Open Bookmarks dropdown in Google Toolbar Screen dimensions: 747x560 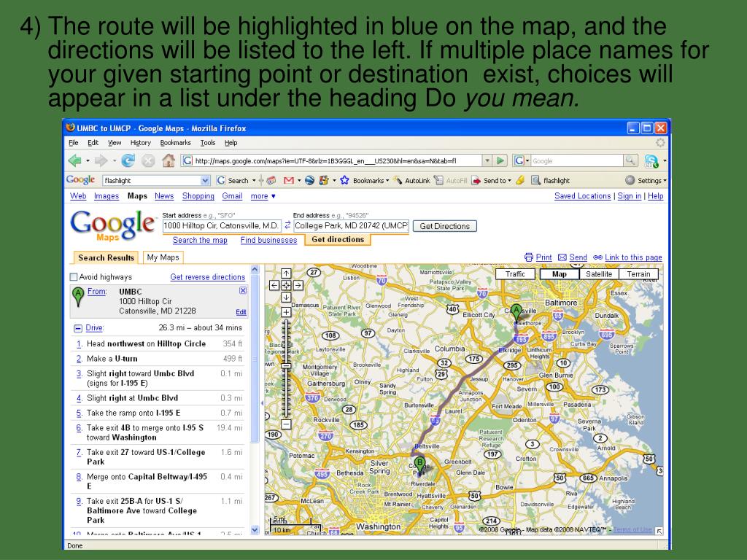387,181
